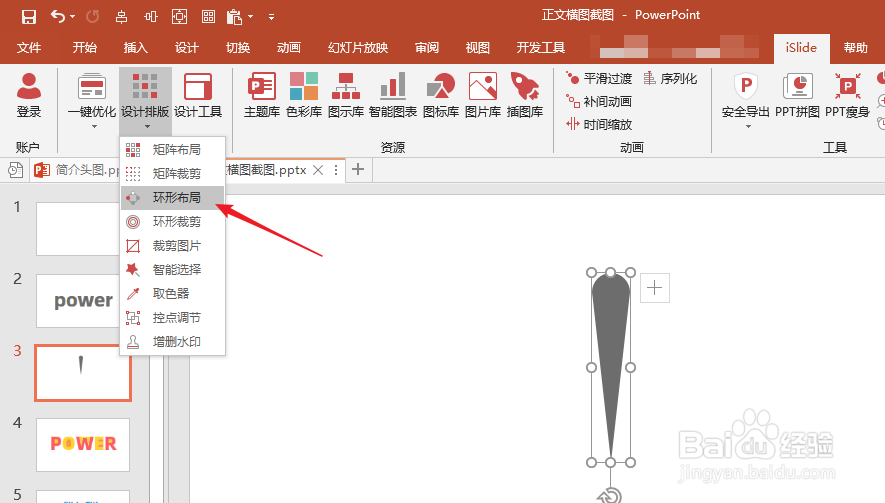Close the 横图截图.pptx document tab
The height and width of the screenshot is (503, 885).
point(318,170)
